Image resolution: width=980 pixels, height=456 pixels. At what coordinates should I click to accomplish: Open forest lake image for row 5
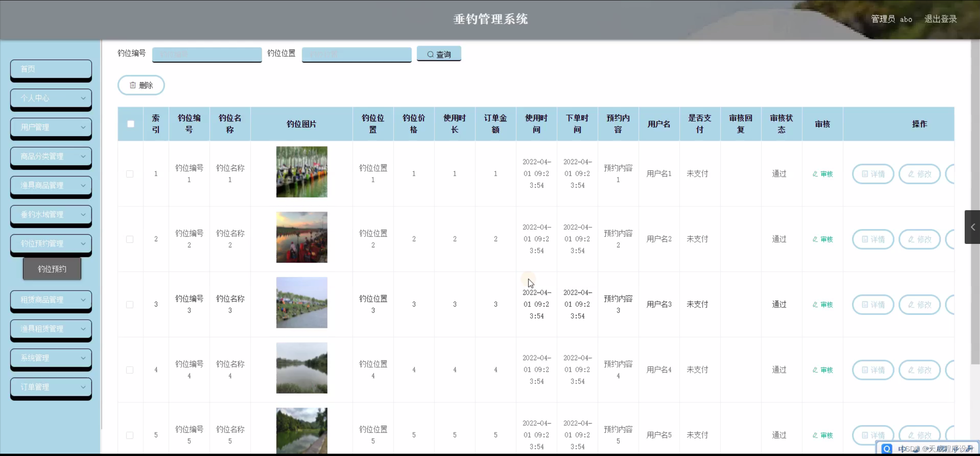(x=302, y=431)
